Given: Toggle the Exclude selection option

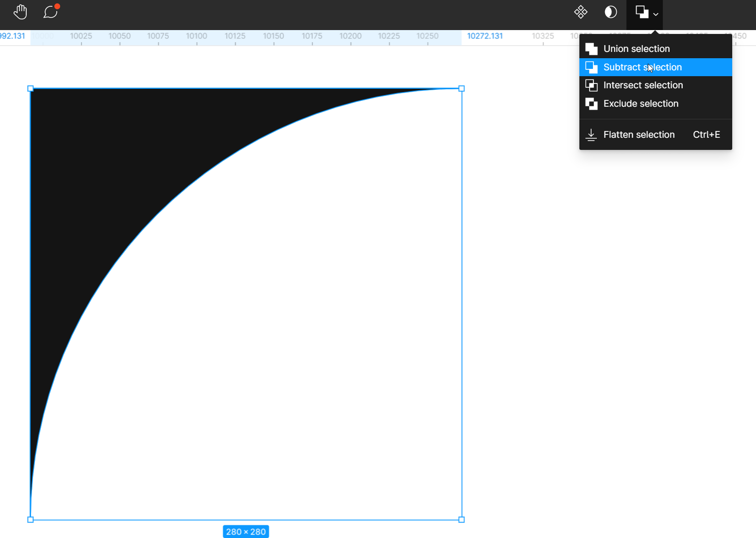Looking at the screenshot, I should click(641, 103).
